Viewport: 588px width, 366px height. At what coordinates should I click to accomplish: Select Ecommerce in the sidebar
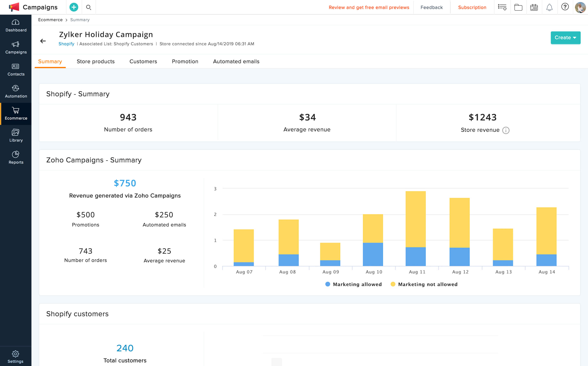[16, 114]
